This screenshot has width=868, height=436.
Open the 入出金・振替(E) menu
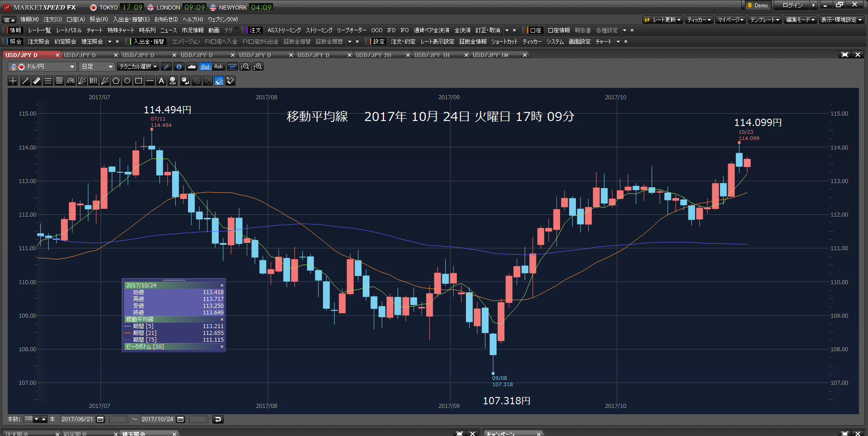(131, 19)
